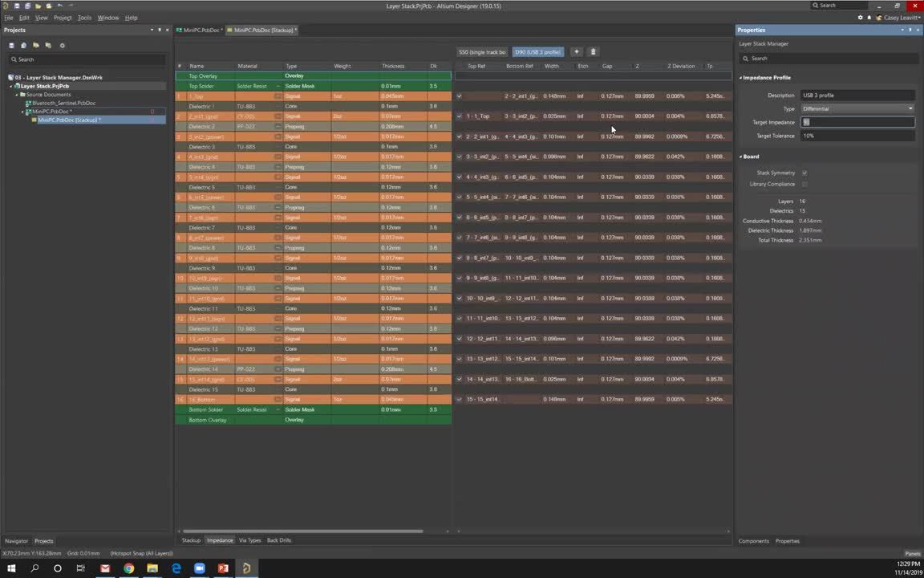This screenshot has width=924, height=578.
Task: Collapse the Source Documents tree folder
Action: 18,95
